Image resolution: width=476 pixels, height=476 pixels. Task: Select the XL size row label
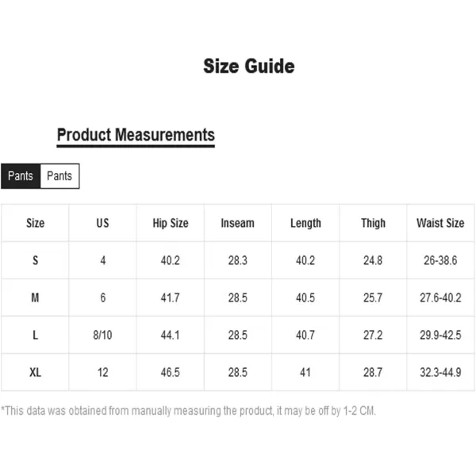[x=35, y=373]
